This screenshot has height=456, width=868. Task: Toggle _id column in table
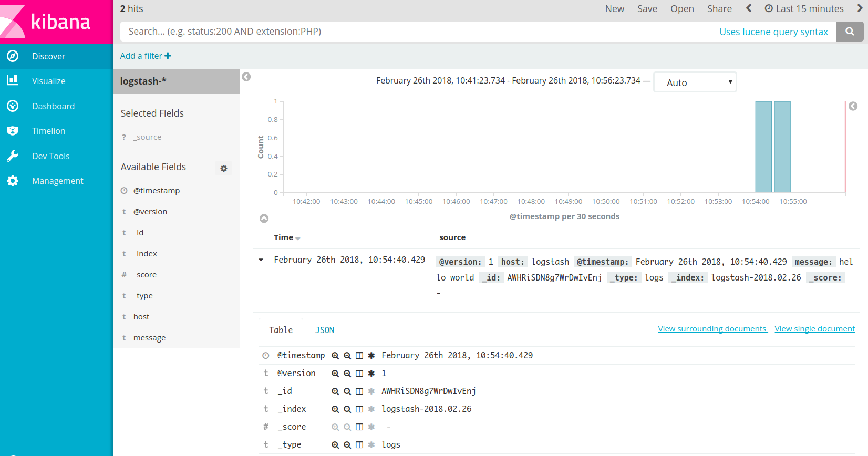[359, 391]
